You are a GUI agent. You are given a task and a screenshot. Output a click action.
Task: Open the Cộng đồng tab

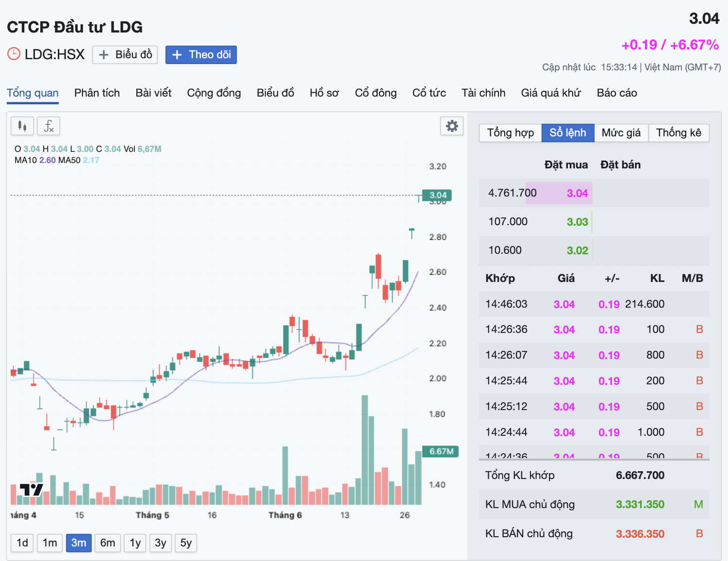coord(214,93)
